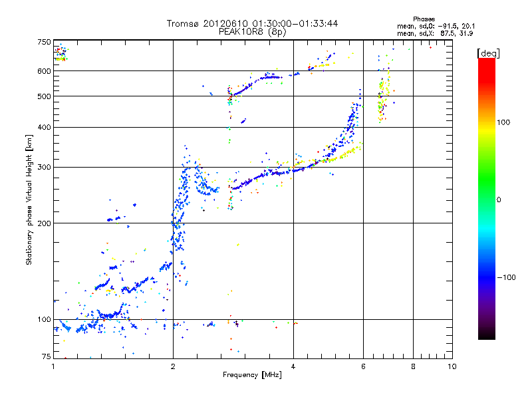Click the colorbar tick label '0'
Image resolution: width=532 pixels, height=399 pixels.
498,200
